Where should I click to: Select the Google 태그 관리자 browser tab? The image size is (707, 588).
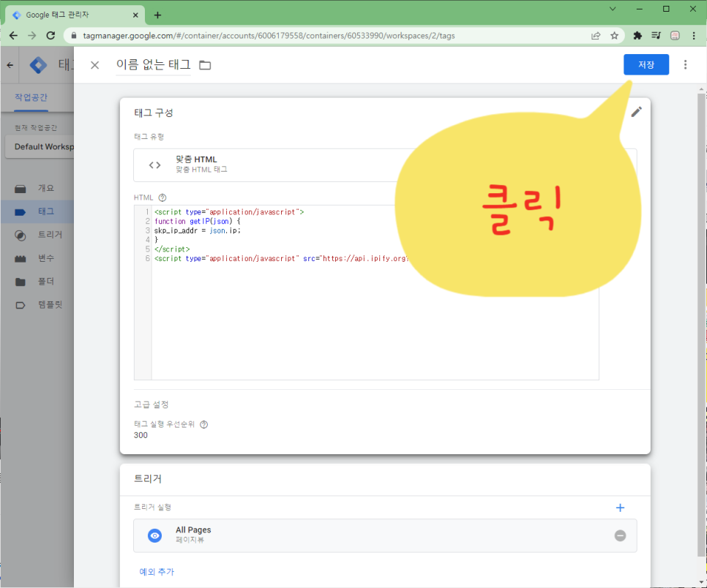[x=75, y=15]
